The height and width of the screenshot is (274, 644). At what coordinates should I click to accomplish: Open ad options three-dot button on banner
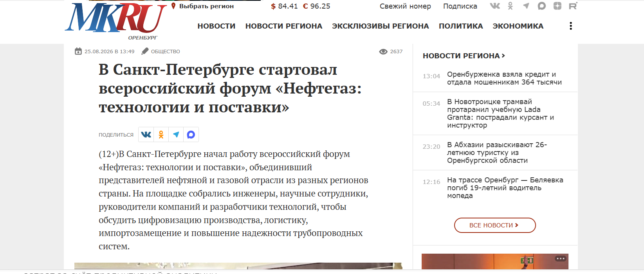561,258
